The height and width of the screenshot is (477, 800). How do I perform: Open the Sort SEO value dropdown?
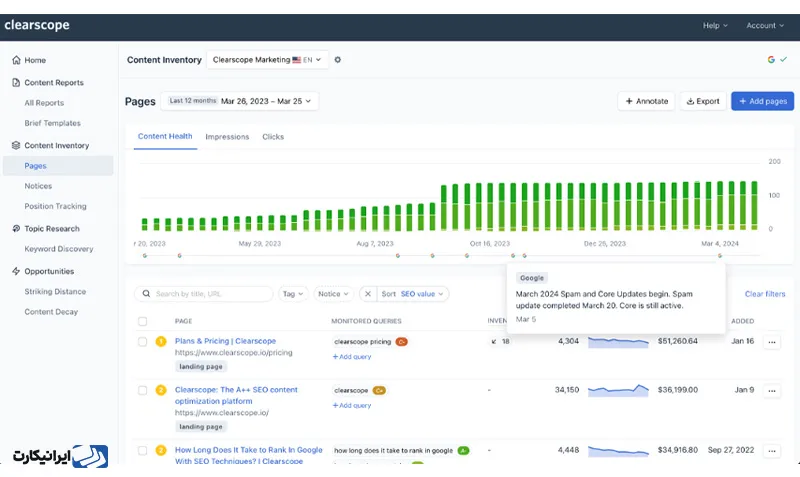pyautogui.click(x=412, y=294)
